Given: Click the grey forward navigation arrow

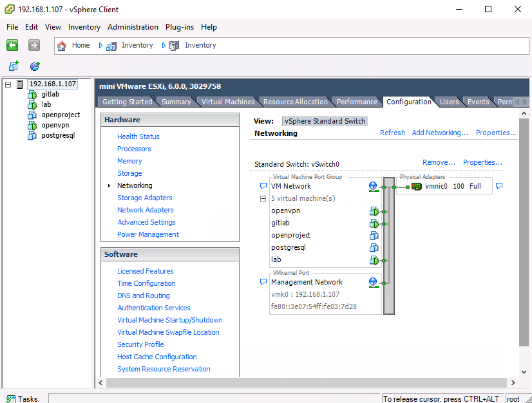Looking at the screenshot, I should (x=34, y=45).
